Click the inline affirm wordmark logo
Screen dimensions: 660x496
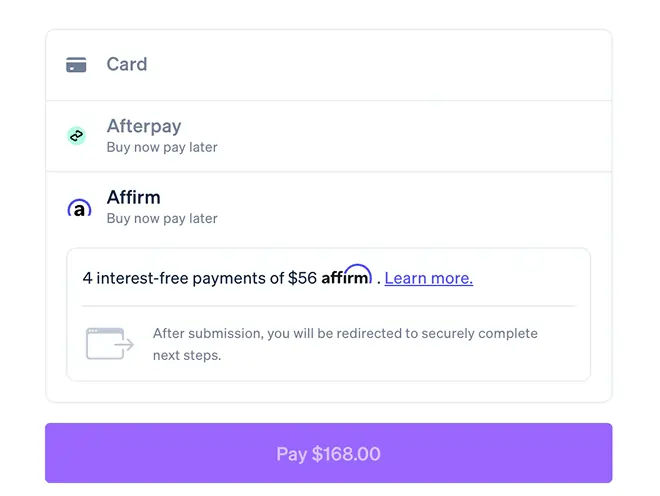[346, 276]
